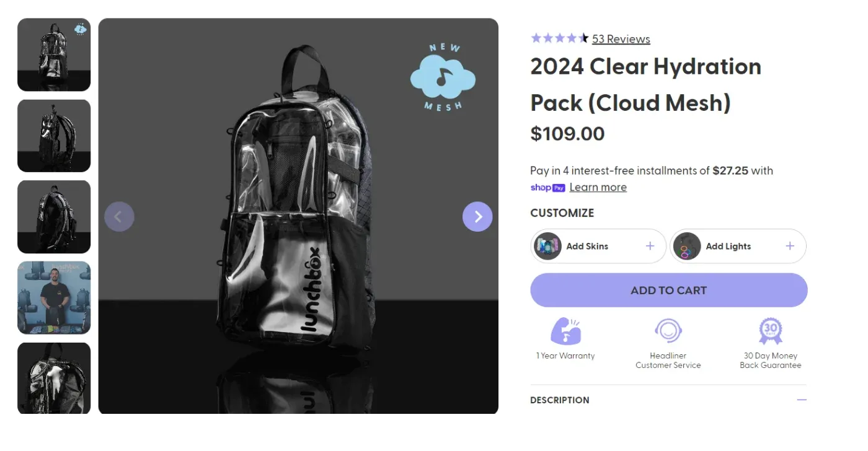This screenshot has width=868, height=451.
Task: Collapse the DESCRIPTION section
Action: point(801,400)
